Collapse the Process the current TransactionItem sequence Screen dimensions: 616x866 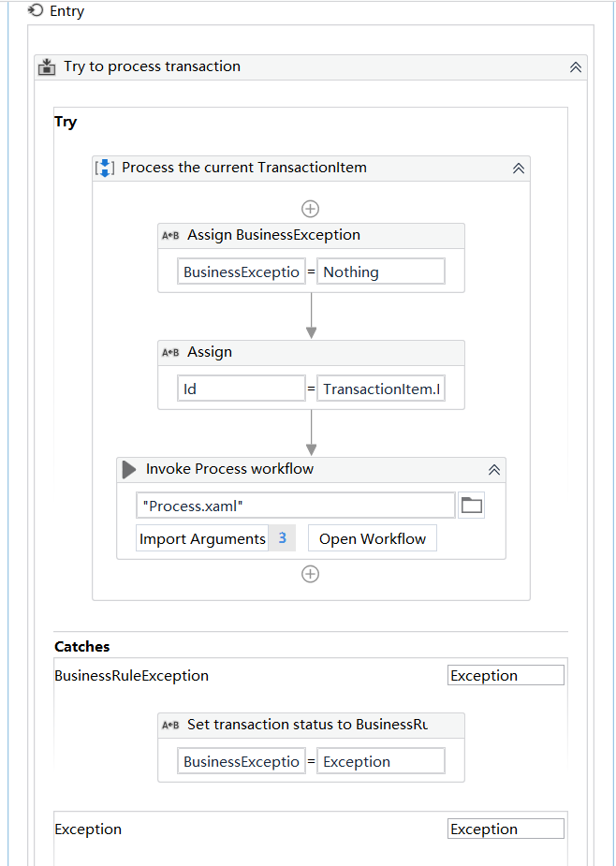pyautogui.click(x=519, y=169)
